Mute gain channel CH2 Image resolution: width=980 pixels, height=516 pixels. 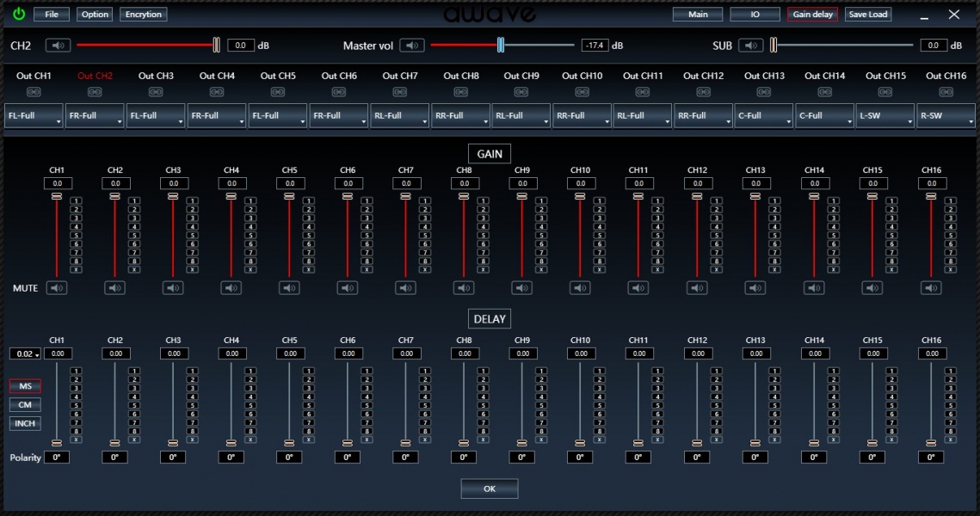115,288
